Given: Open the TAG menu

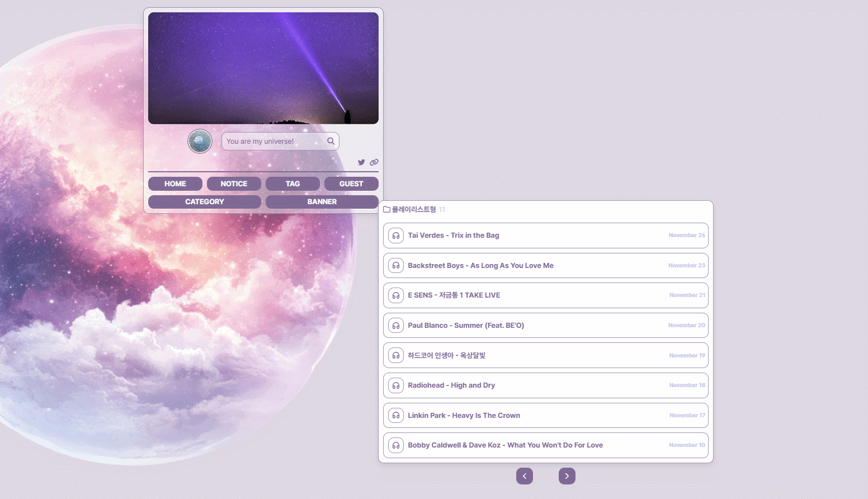Looking at the screenshot, I should click(293, 183).
